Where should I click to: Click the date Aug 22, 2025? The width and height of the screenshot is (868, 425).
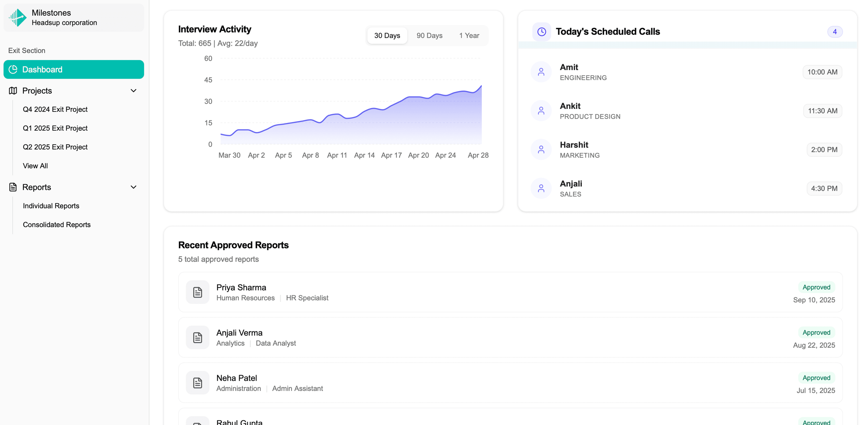pos(814,345)
